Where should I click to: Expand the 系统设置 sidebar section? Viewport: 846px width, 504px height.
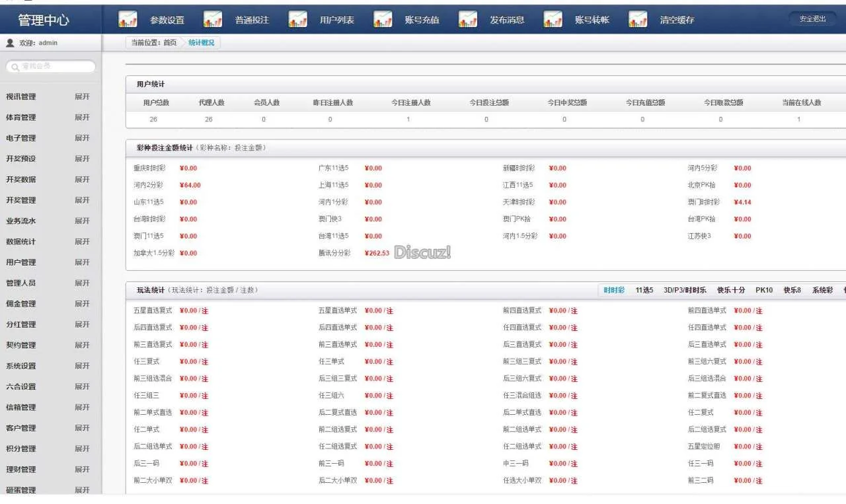pyautogui.click(x=82, y=366)
